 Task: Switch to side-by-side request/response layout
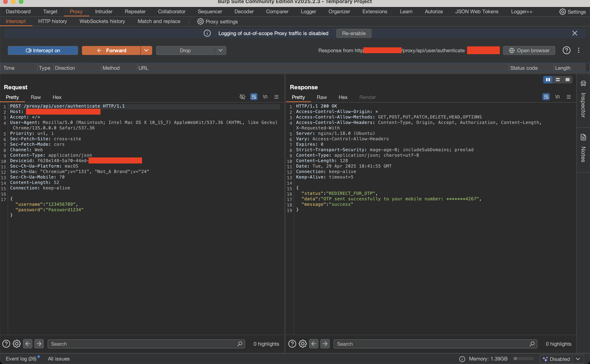pyautogui.click(x=548, y=80)
